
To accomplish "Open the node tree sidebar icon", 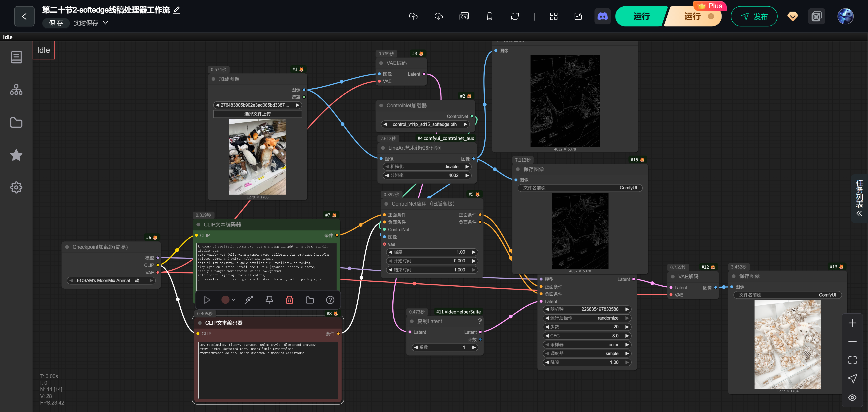I will 16,89.
